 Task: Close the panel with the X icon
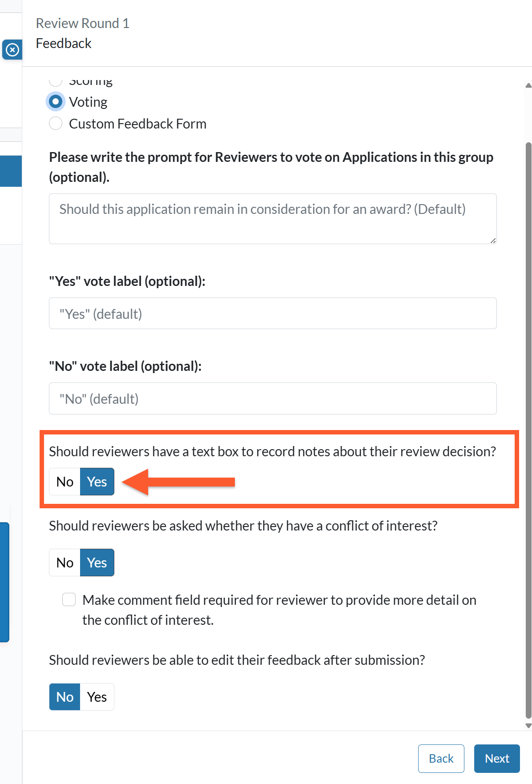[x=12, y=49]
